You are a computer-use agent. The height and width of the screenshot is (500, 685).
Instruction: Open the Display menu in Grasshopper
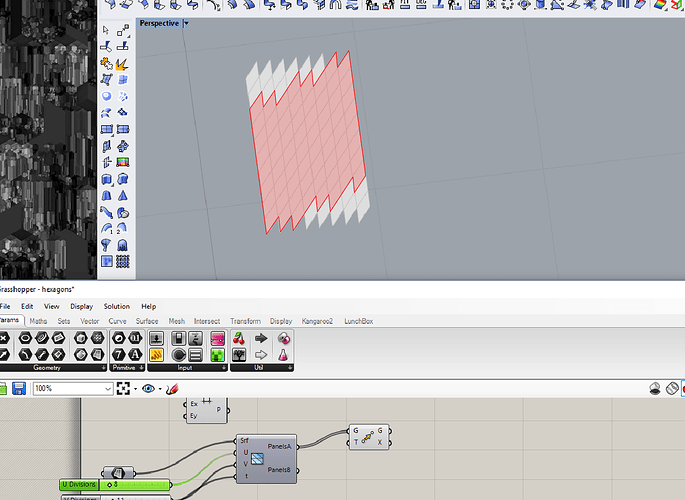pyautogui.click(x=82, y=307)
